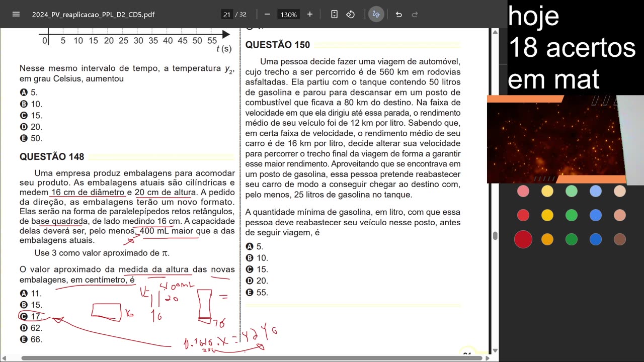The height and width of the screenshot is (362, 644).
Task: Click the text 'Use 3 como valor aproximado'
Action: tap(97, 253)
